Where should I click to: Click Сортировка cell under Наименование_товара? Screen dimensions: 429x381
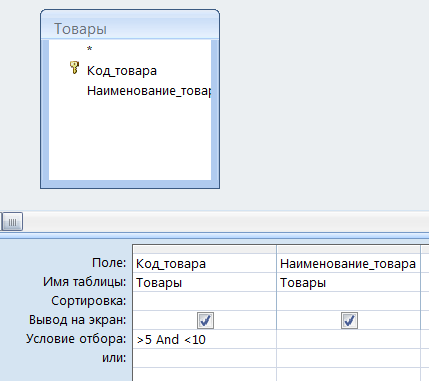[349, 301]
